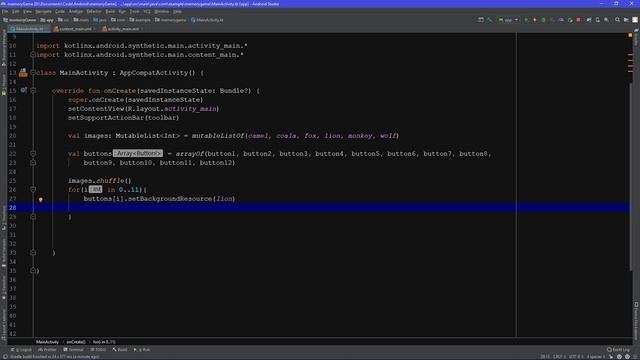The height and width of the screenshot is (360, 640).
Task: Open Search Everywhere magnifier icon
Action: 618,20
